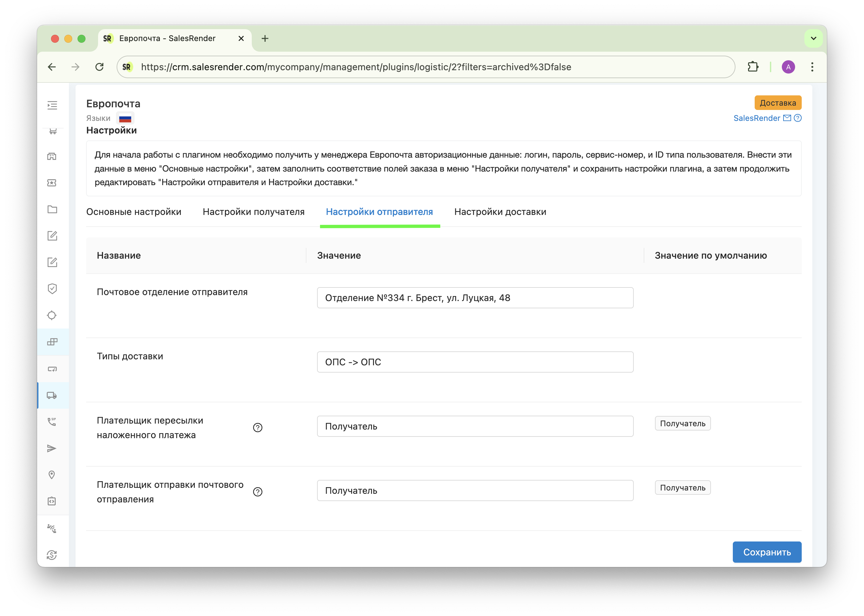This screenshot has height=616, width=864.
Task: Expand the sidebar menu toggle icon
Action: (x=52, y=105)
